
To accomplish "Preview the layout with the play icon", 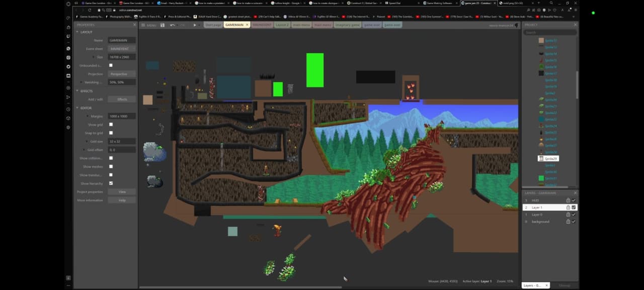I will (195, 25).
